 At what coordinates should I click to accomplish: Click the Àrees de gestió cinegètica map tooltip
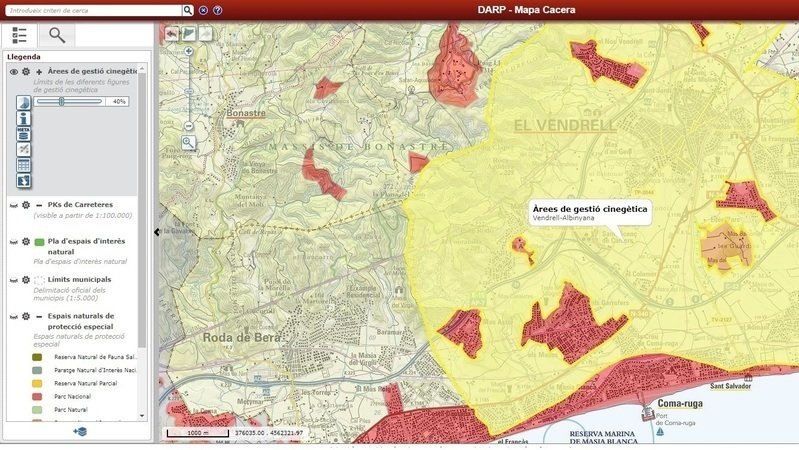[590, 213]
